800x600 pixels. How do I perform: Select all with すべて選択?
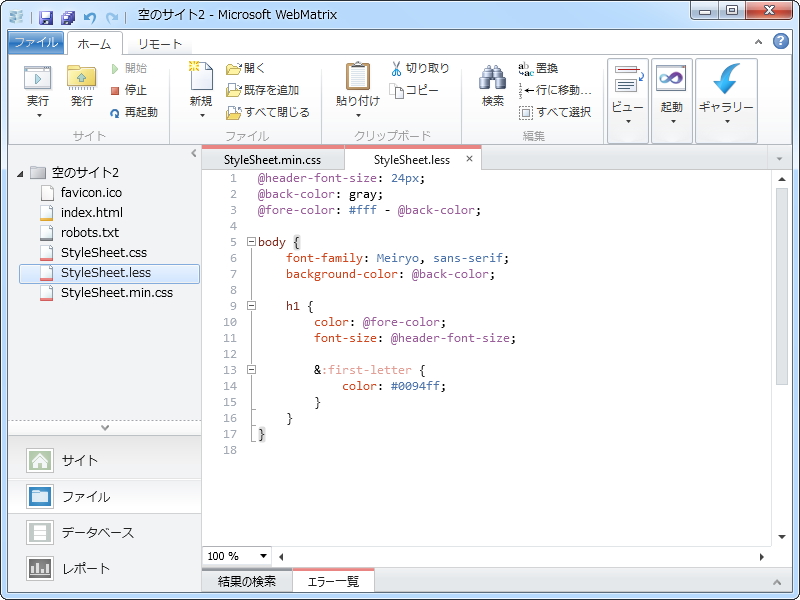555,112
